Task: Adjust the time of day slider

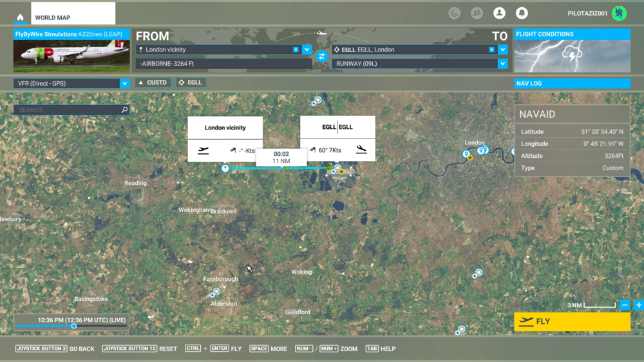Action: (x=74, y=326)
